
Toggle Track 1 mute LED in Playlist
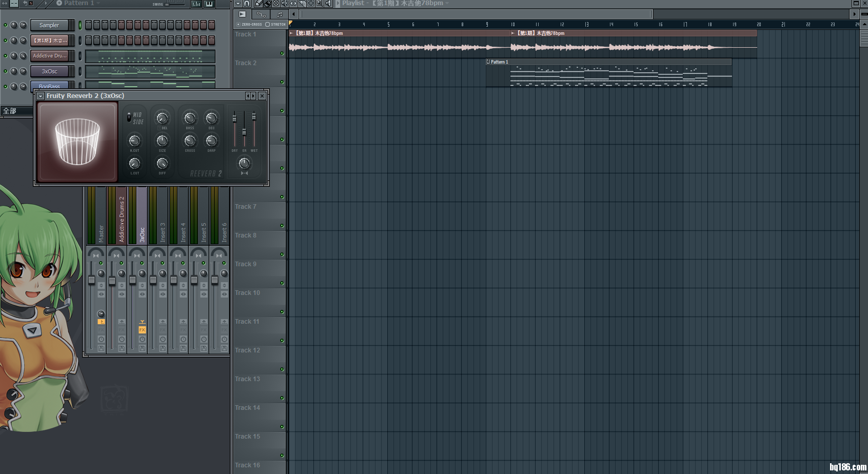(x=282, y=53)
